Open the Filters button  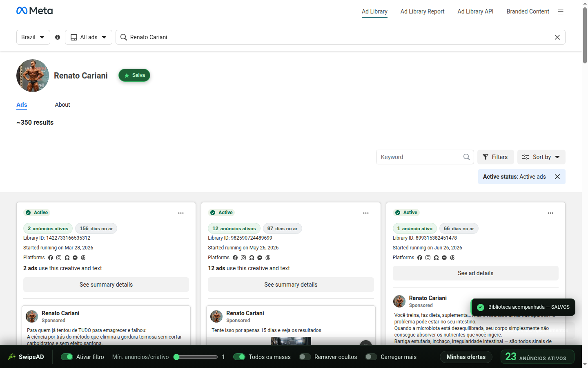[496, 157]
